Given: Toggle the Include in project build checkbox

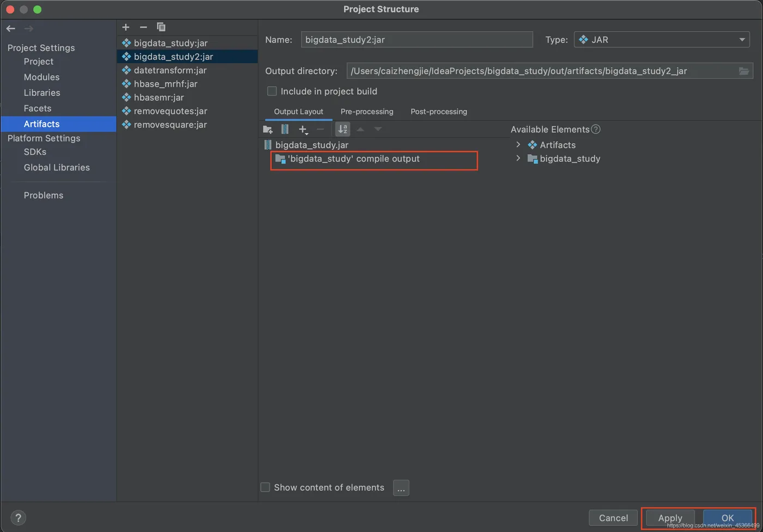Looking at the screenshot, I should (272, 91).
